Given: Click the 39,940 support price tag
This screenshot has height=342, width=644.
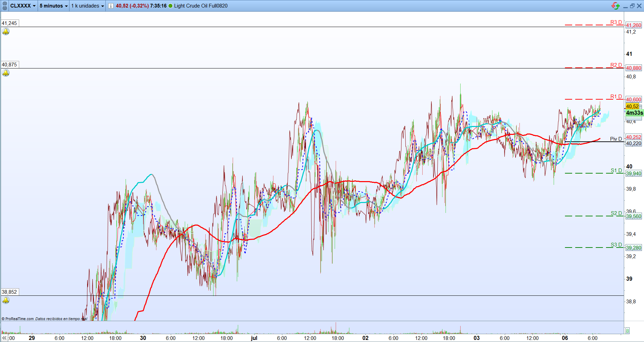Looking at the screenshot, I should coord(634,174).
